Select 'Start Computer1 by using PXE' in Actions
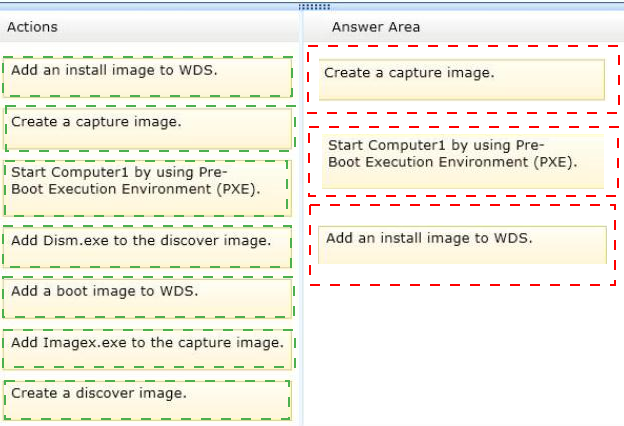624x426 pixels. tap(148, 188)
